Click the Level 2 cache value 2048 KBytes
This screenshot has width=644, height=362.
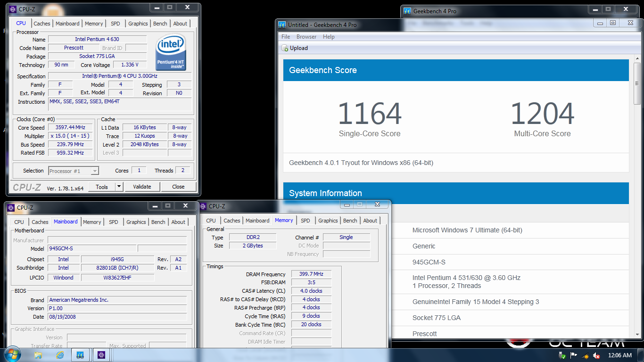(145, 145)
